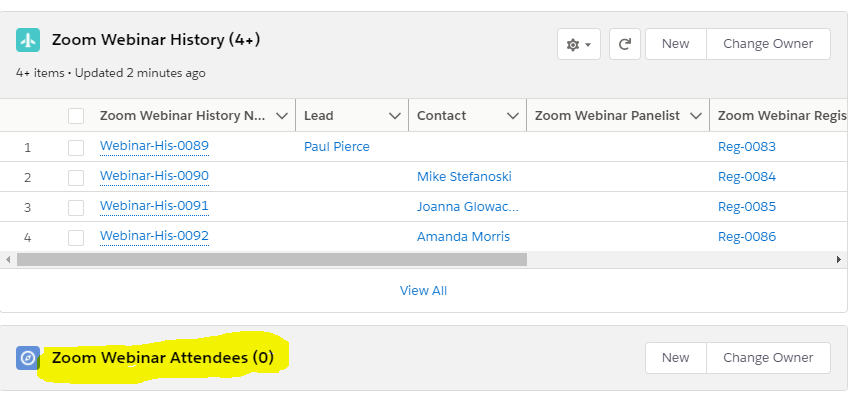The height and width of the screenshot is (401, 862).
Task: Click New in Zoom Webinar History
Action: 675,44
